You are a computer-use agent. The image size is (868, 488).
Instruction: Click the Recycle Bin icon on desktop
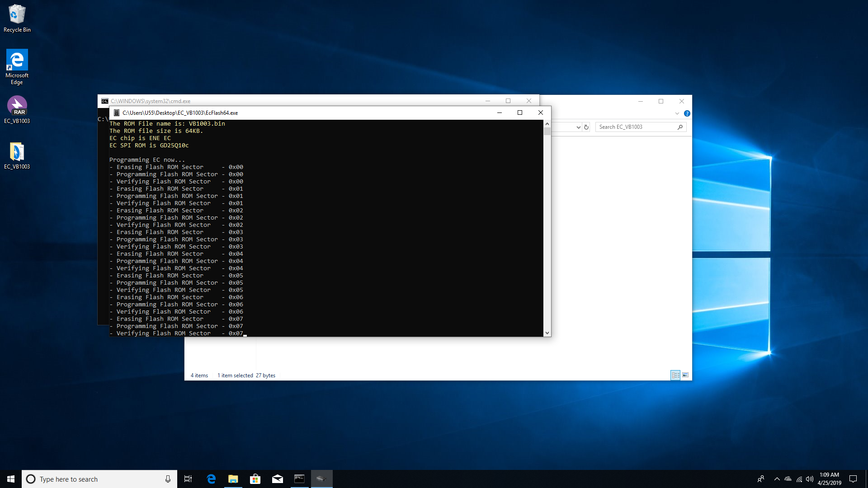[16, 13]
